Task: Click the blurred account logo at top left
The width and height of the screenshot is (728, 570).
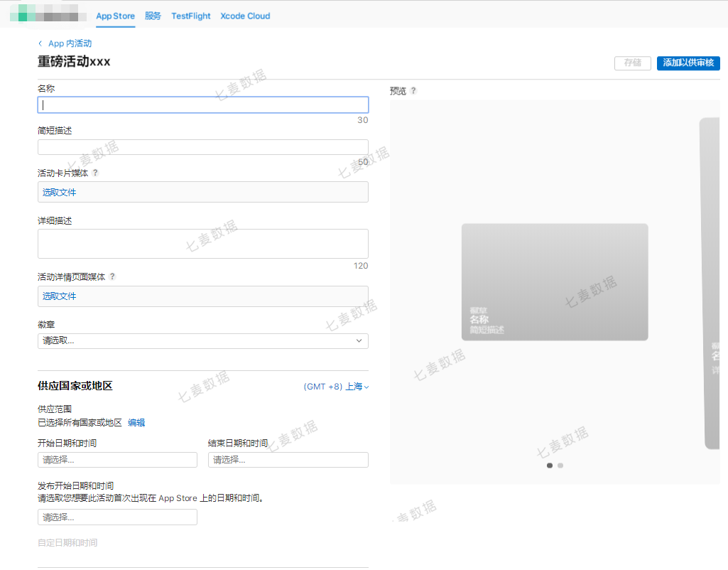Action: 48,13
